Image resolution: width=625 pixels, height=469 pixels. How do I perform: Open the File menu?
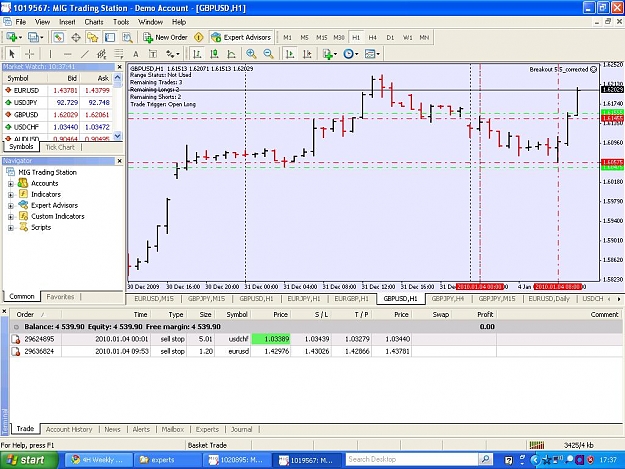click(x=21, y=22)
